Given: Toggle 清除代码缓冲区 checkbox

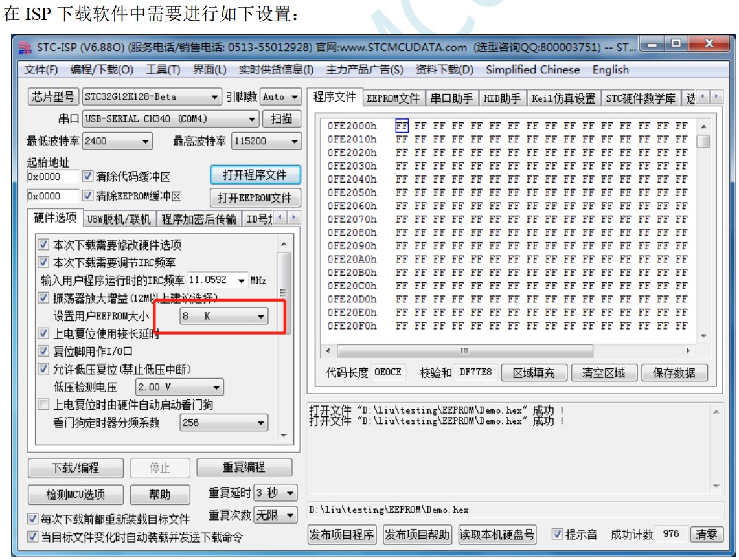Looking at the screenshot, I should 87,176.
